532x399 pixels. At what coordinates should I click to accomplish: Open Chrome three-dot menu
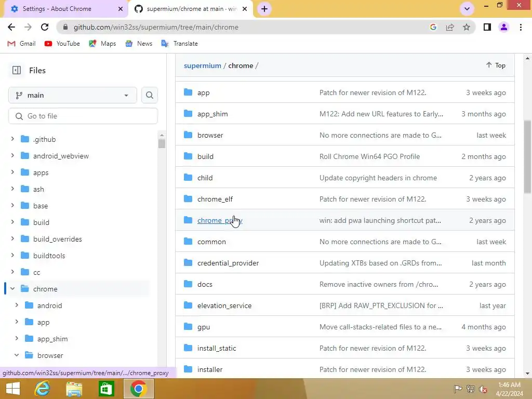[521, 27]
